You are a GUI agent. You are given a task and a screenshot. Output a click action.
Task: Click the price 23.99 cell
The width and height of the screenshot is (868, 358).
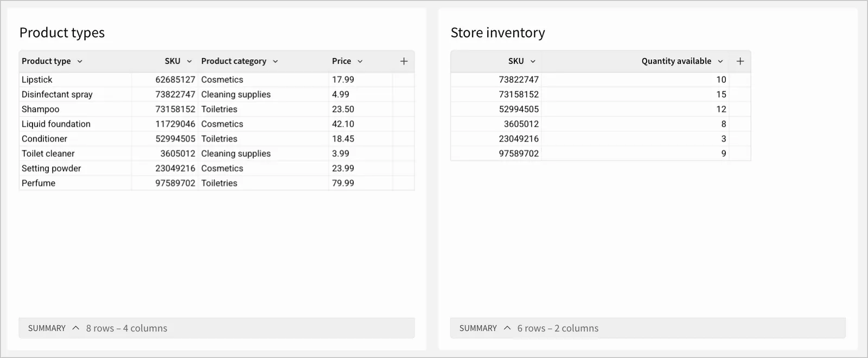coord(360,168)
